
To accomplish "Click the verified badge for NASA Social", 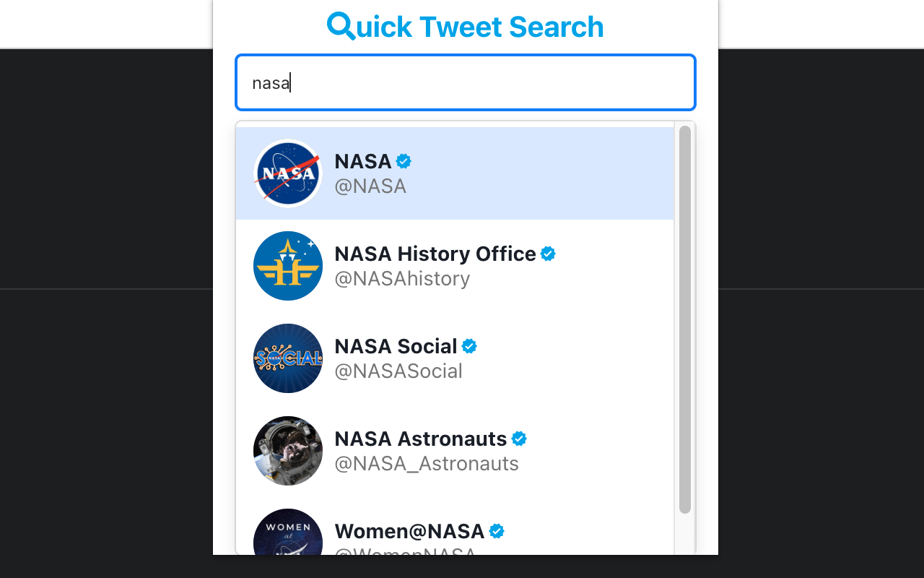I will 470,345.
